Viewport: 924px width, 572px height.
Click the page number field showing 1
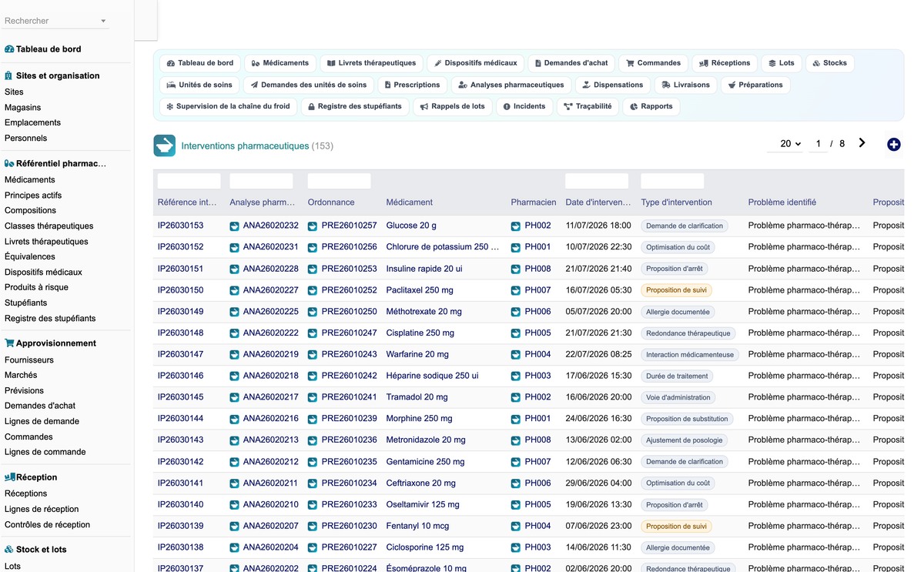pyautogui.click(x=818, y=144)
